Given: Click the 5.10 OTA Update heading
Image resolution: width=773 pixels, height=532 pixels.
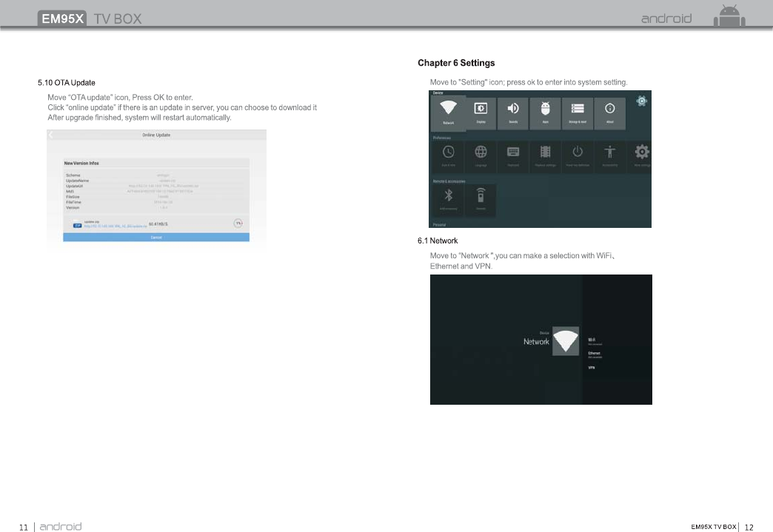Looking at the screenshot, I should (x=67, y=83).
